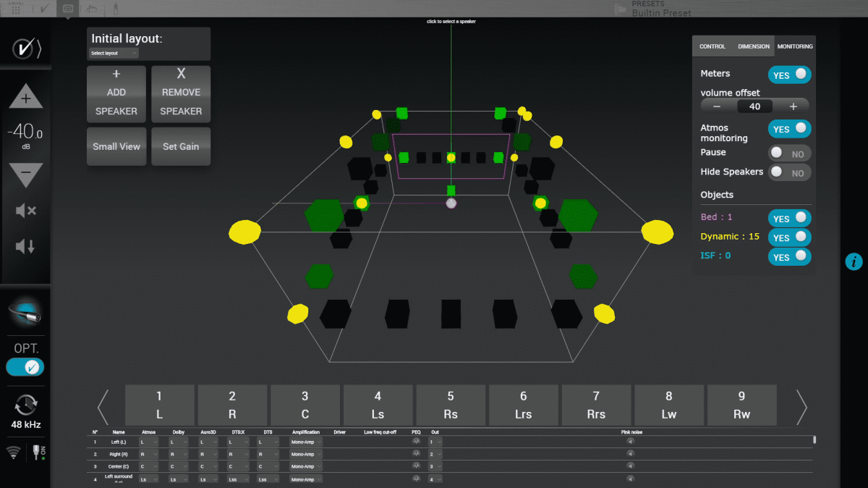Screen dimensions: 868x488
Task: Open Amplification dropdown for Right speaker
Action: click(x=306, y=454)
